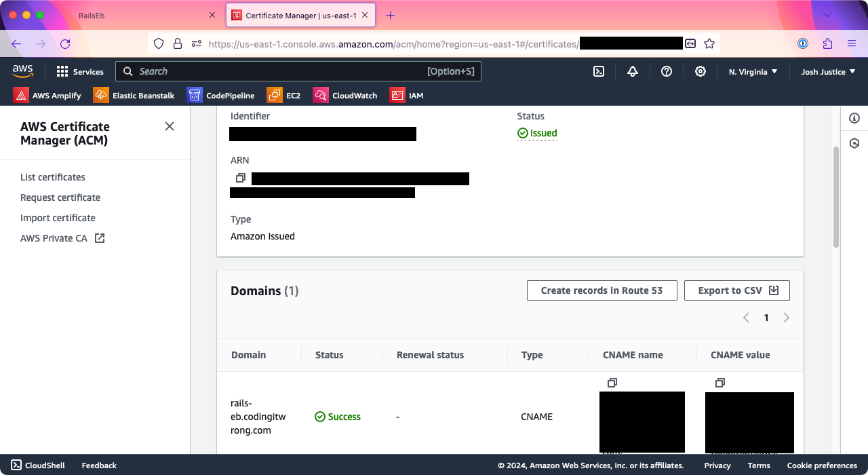Click Create records in Route 53

coord(602,290)
